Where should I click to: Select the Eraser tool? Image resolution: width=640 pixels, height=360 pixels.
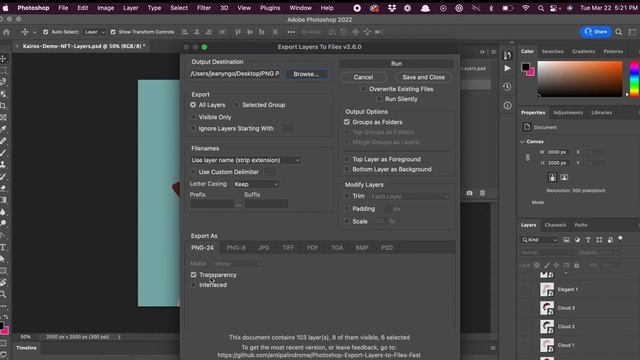(x=3, y=188)
